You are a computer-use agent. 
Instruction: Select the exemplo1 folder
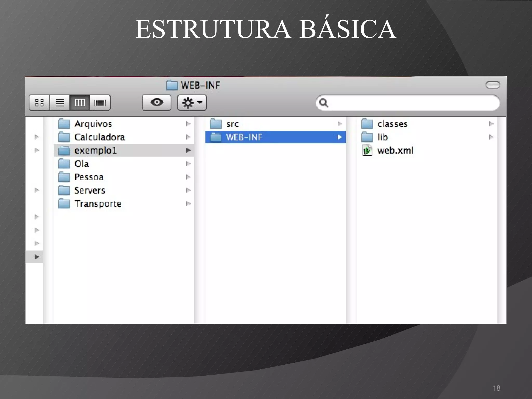124,150
